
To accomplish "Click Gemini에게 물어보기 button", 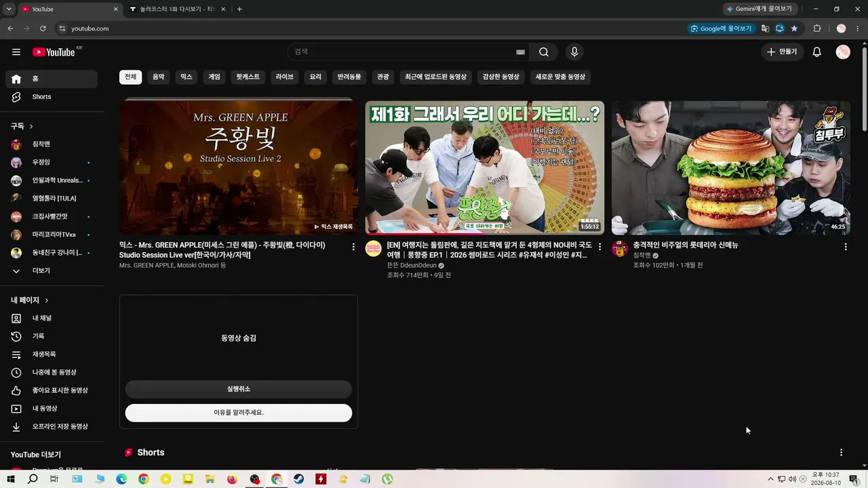I will pyautogui.click(x=759, y=9).
